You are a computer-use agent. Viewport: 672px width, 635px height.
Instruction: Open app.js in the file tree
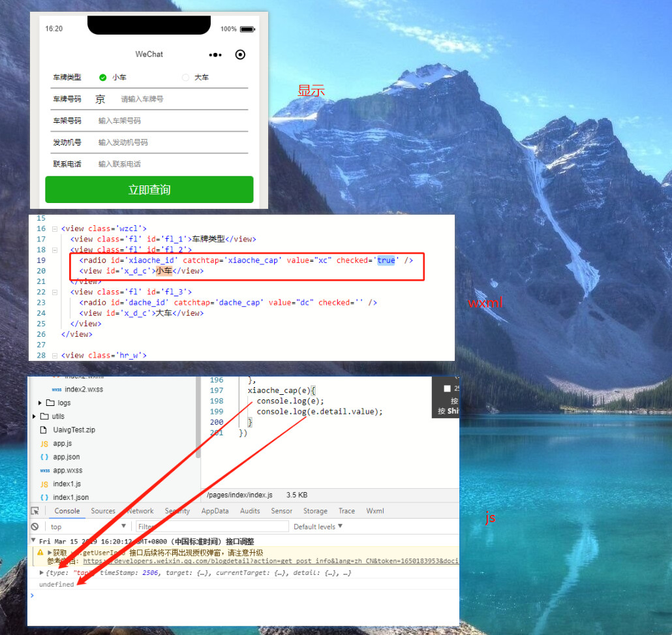click(63, 443)
